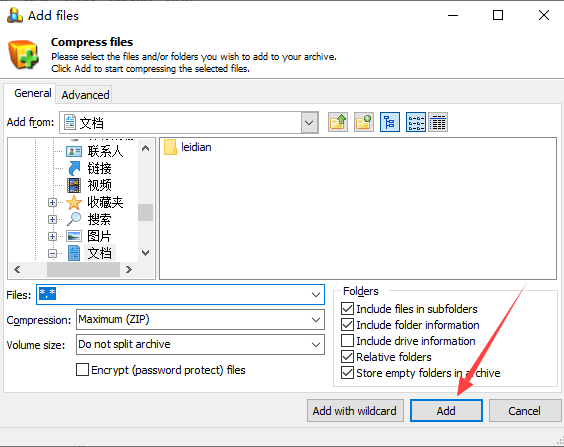Click the create new folder icon
The image size is (564, 447).
click(x=364, y=122)
